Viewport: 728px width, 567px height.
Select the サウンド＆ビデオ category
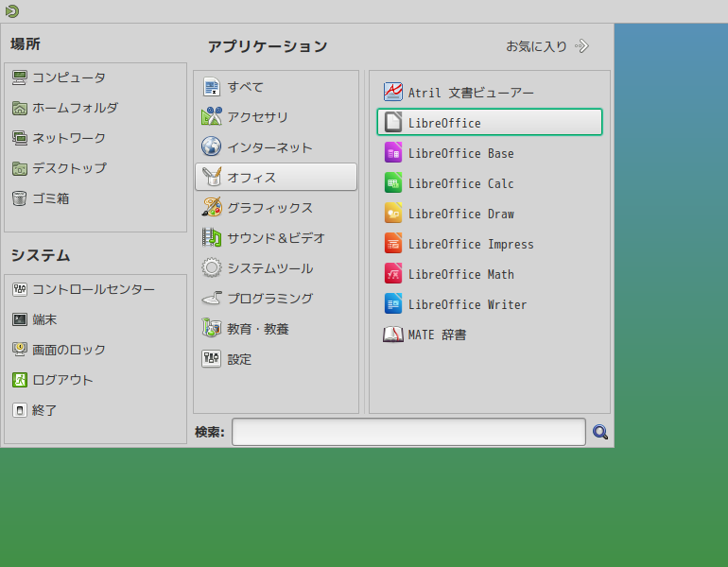276,237
